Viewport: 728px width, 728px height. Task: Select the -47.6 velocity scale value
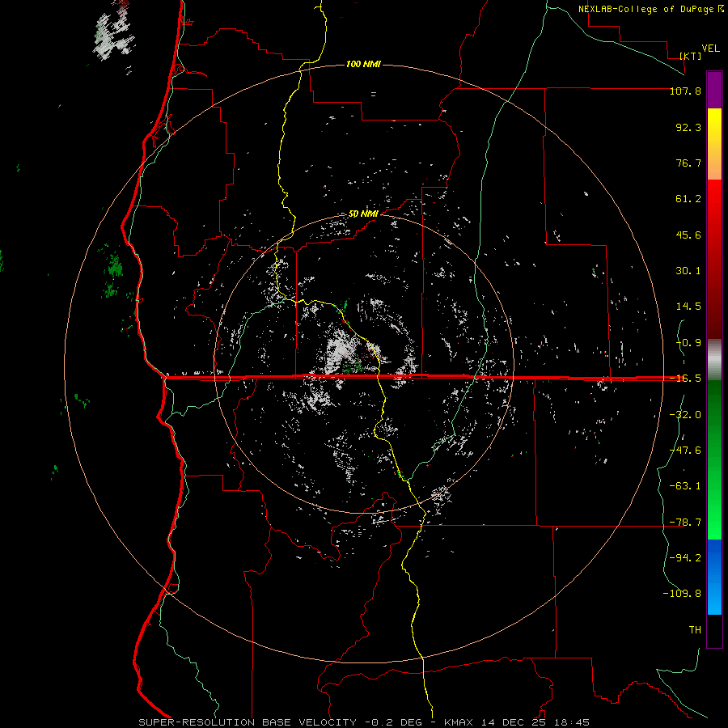pyautogui.click(x=685, y=451)
